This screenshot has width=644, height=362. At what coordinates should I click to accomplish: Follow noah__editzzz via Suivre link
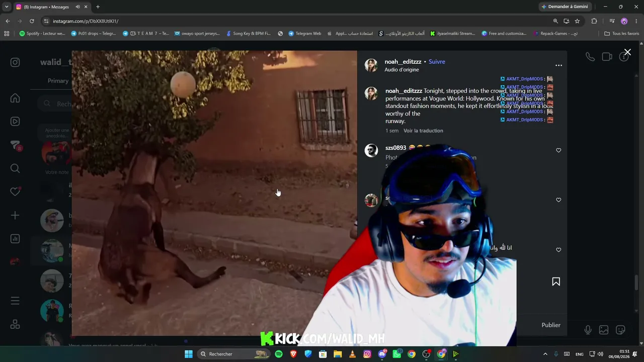click(437, 62)
